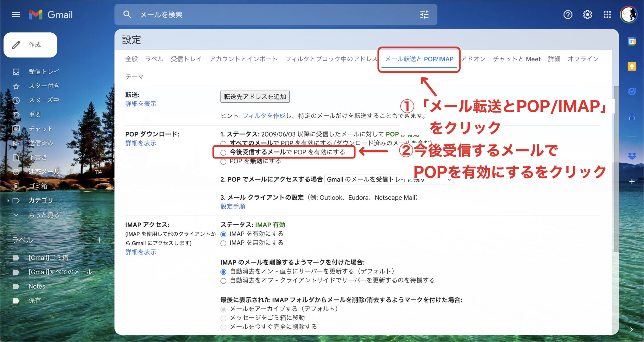
Task: Open Google Keep in the side panel
Action: pos(631,66)
